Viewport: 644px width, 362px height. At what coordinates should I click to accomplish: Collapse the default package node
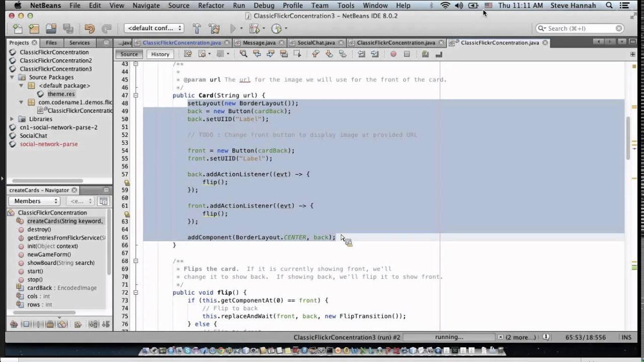pyautogui.click(x=21, y=85)
